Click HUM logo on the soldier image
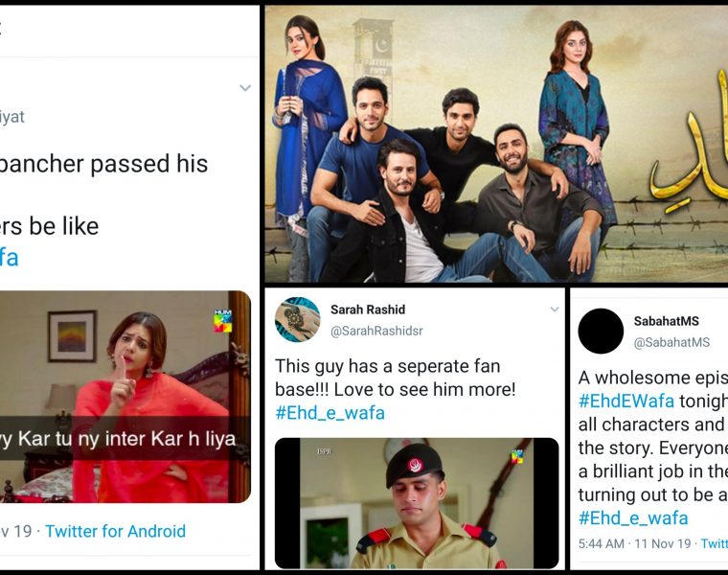Image resolution: width=728 pixels, height=575 pixels. pos(519,454)
